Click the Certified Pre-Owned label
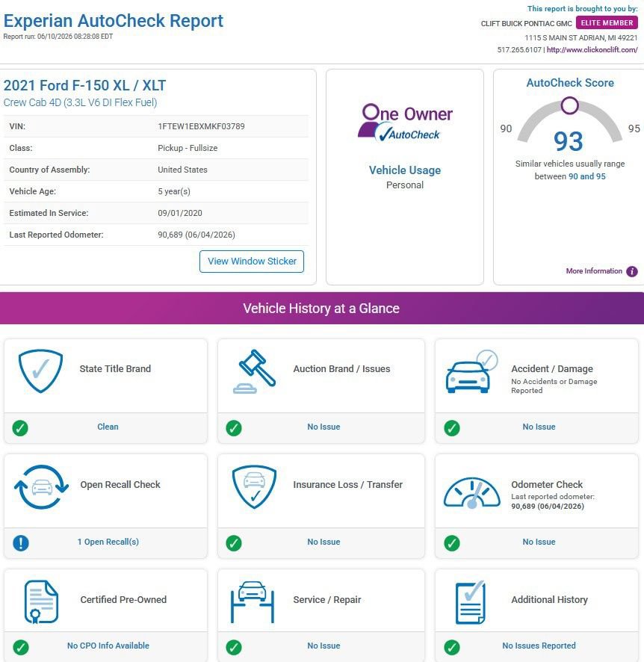 tap(123, 599)
